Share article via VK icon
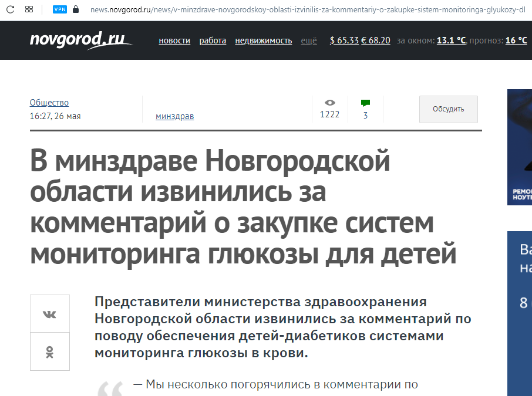532x396 pixels. click(x=50, y=314)
